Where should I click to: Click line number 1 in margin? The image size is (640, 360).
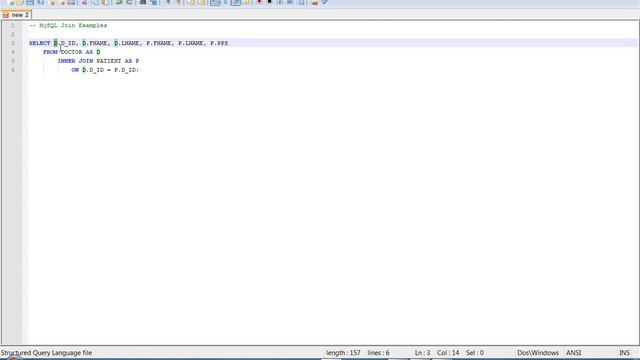13,25
